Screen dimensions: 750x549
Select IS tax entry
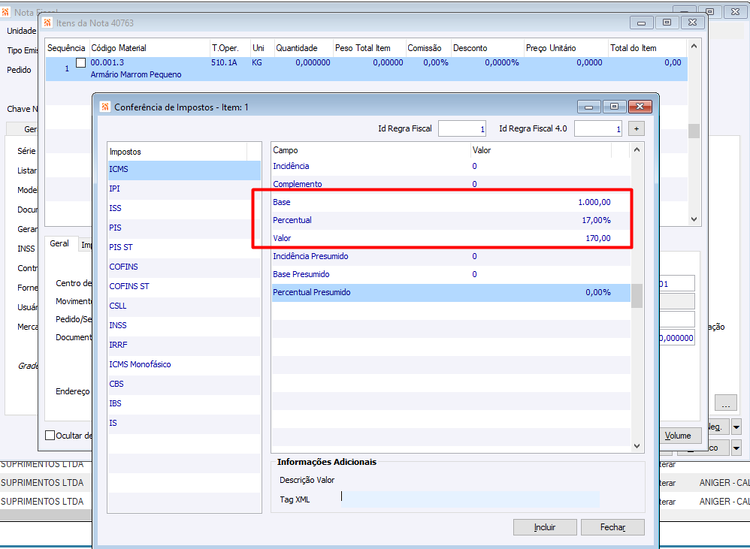pyautogui.click(x=184, y=423)
